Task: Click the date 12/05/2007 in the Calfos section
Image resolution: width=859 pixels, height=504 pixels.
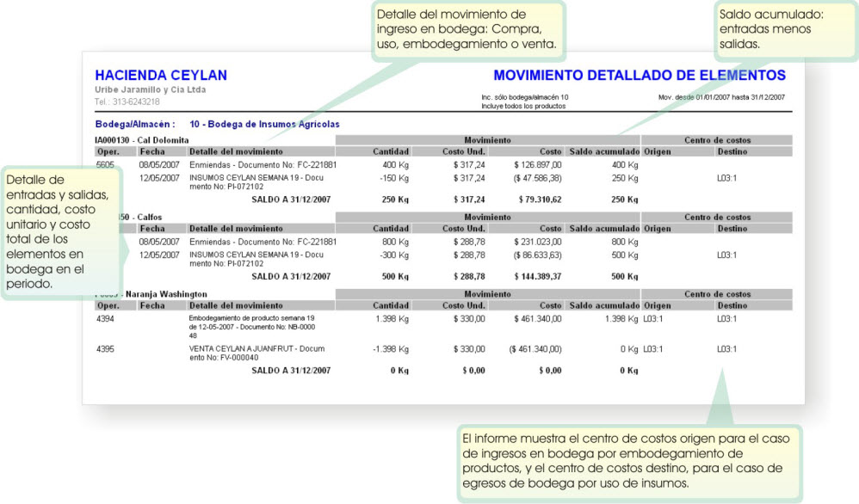Action: [159, 255]
